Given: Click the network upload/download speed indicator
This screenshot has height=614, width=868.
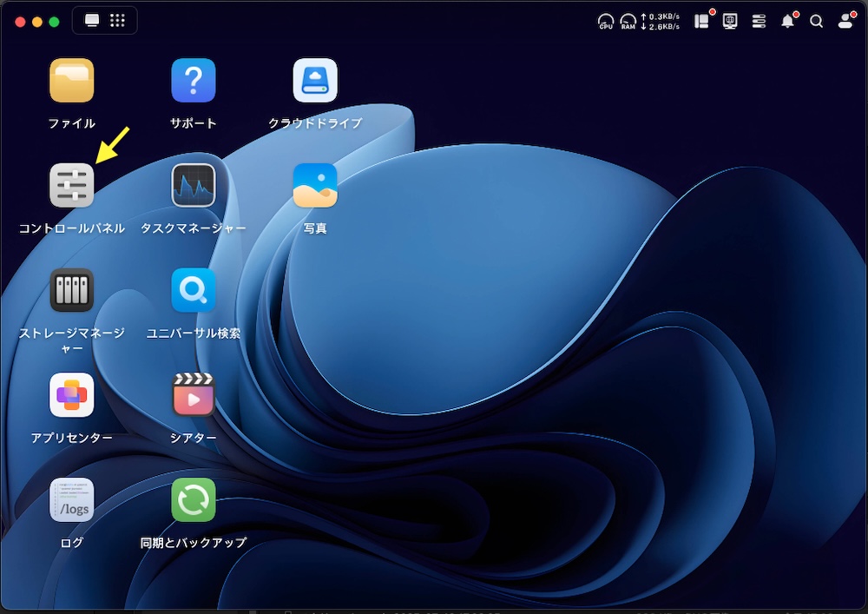Looking at the screenshot, I should coord(661,22).
